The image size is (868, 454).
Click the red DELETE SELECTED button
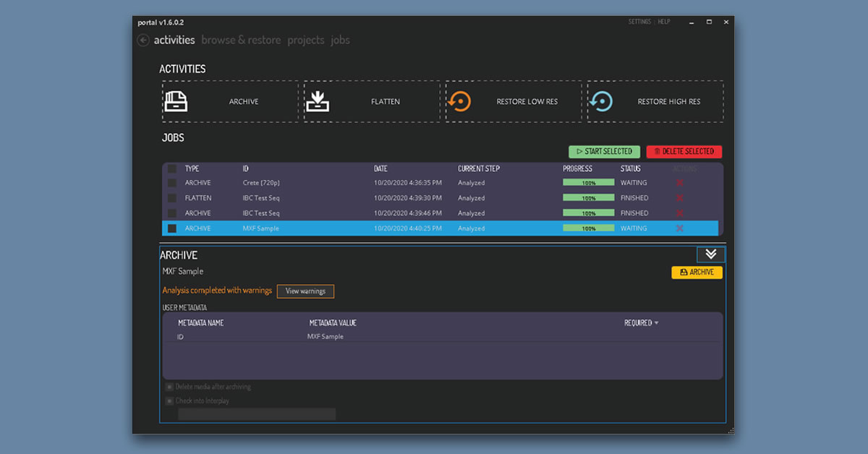coord(684,152)
